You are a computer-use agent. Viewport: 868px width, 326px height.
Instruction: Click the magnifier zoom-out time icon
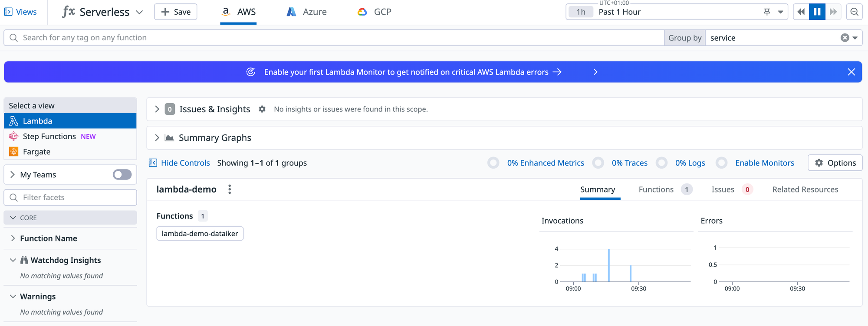point(854,12)
